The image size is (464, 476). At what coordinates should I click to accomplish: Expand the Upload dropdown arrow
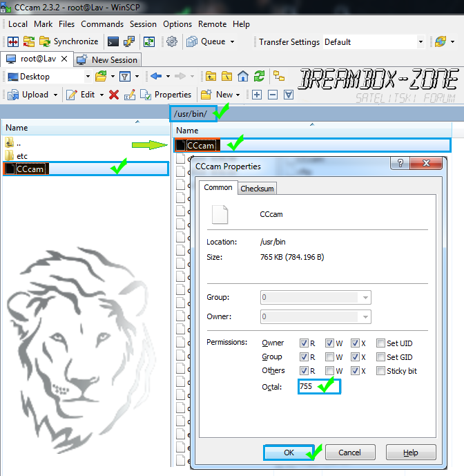click(x=55, y=95)
